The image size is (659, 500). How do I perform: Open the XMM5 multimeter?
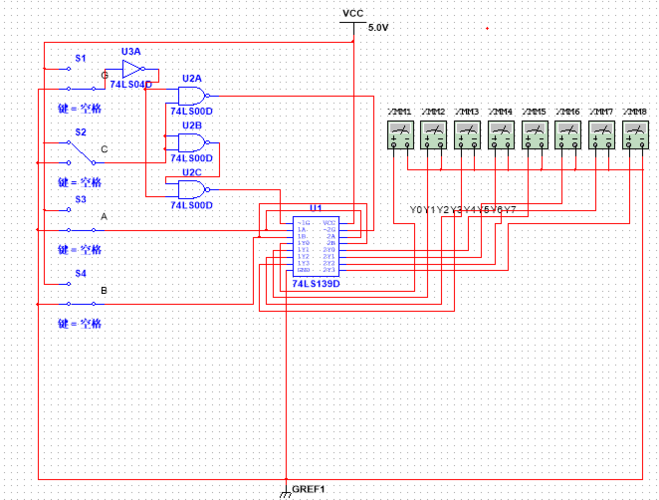pyautogui.click(x=535, y=135)
